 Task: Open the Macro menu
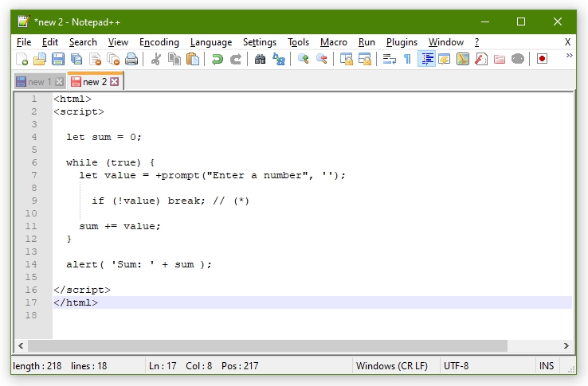[333, 42]
